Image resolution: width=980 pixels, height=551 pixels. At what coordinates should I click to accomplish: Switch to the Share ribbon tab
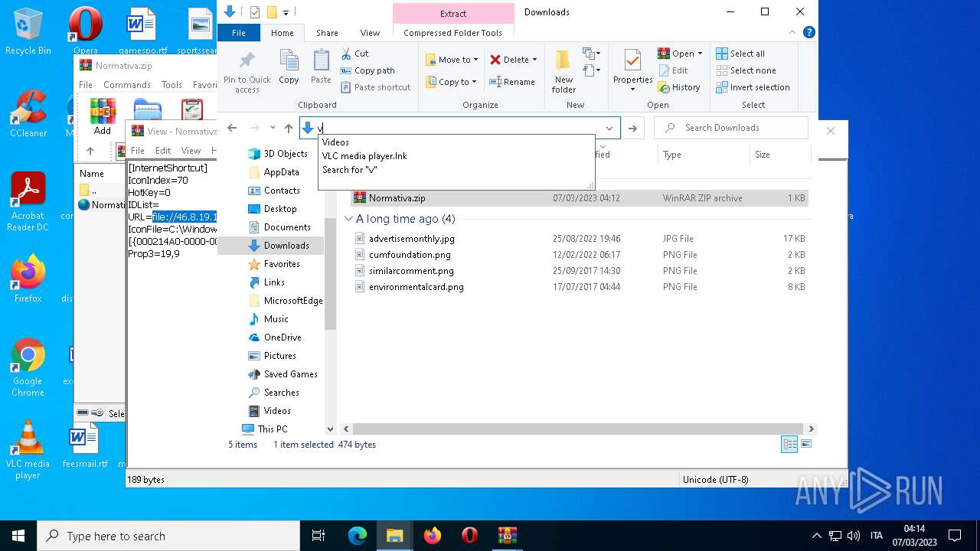[327, 33]
